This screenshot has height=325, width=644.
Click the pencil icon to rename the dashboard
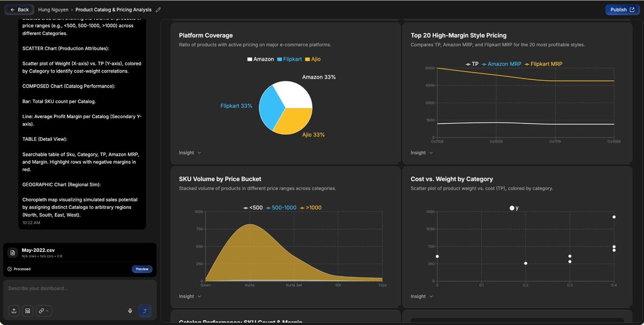tap(158, 10)
